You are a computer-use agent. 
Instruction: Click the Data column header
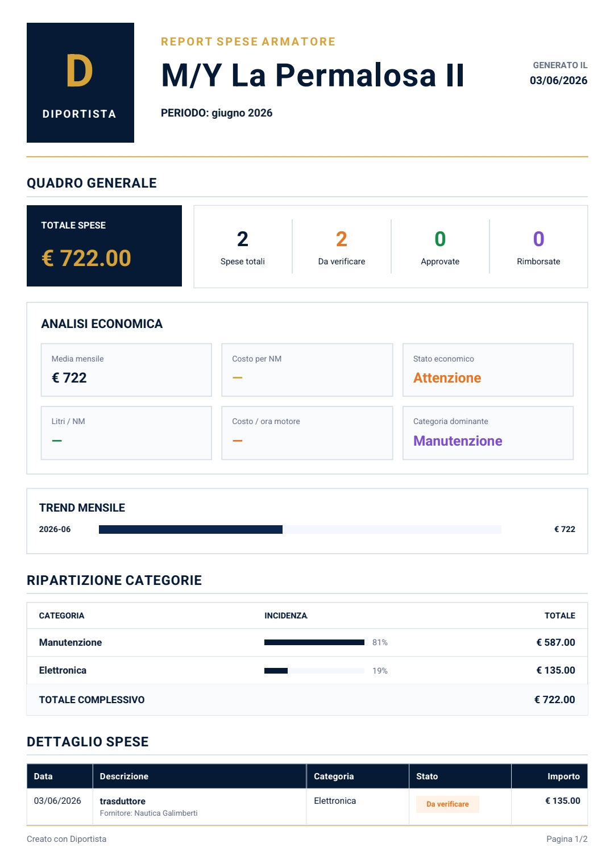43,776
